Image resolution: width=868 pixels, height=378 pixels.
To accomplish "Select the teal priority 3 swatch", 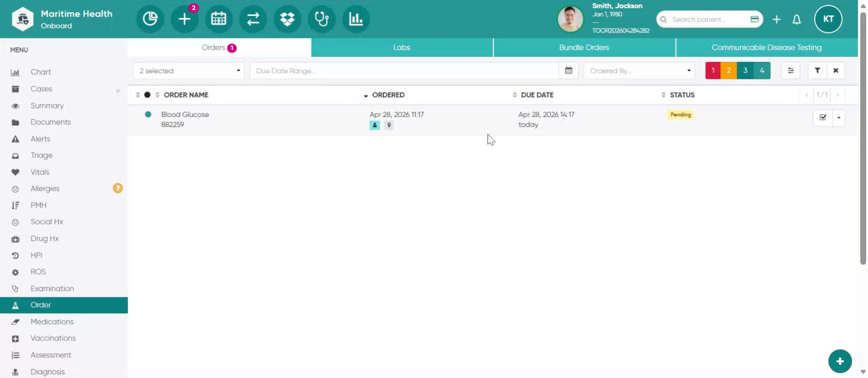I will (745, 71).
